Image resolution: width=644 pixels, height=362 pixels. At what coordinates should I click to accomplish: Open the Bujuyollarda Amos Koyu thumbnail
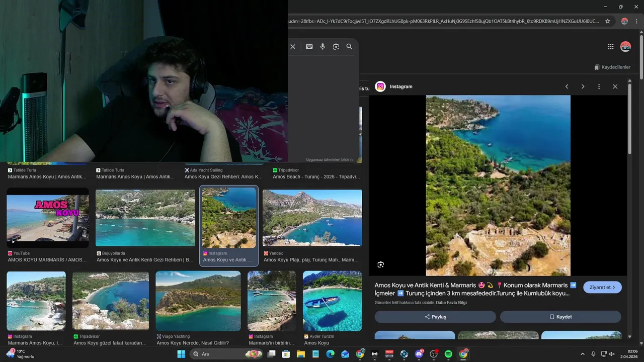pyautogui.click(x=145, y=218)
